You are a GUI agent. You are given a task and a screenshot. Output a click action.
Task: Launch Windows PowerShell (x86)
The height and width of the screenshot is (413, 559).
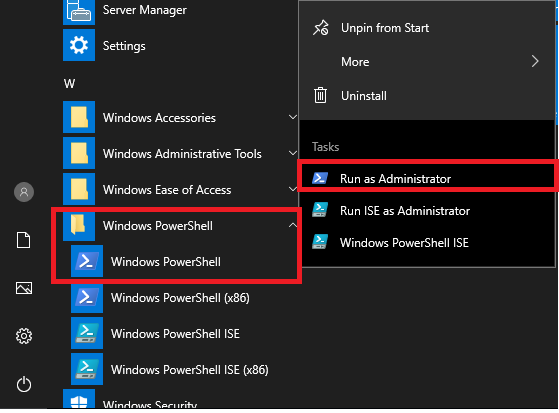[180, 298]
